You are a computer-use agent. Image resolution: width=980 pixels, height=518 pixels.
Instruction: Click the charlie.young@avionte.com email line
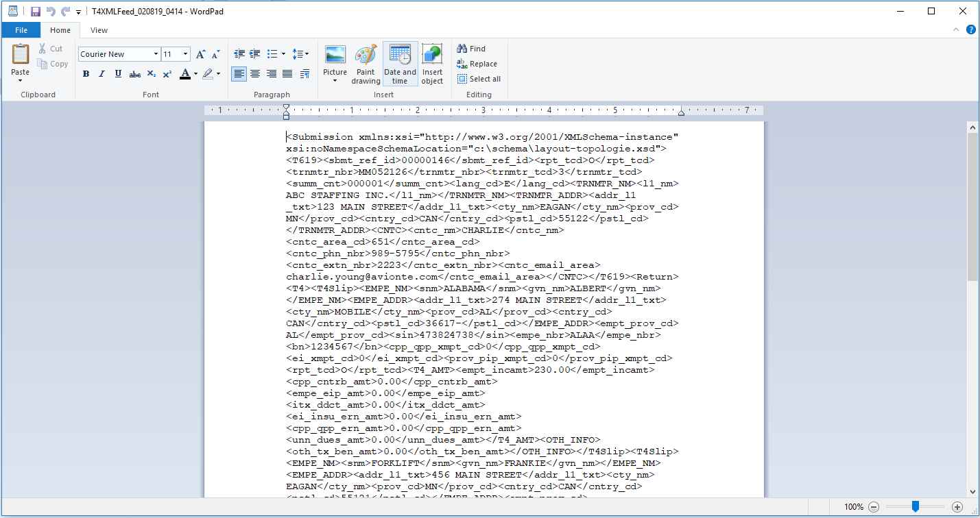(x=482, y=277)
